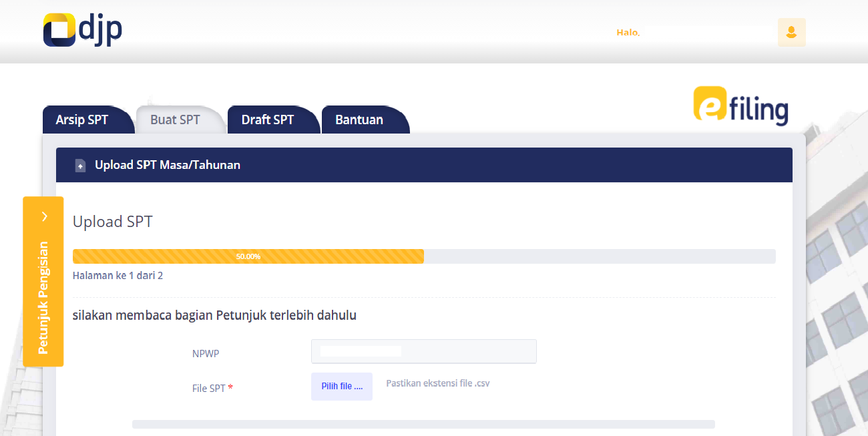Click the Halo greeting text
This screenshot has height=436, width=868.
[x=628, y=32]
